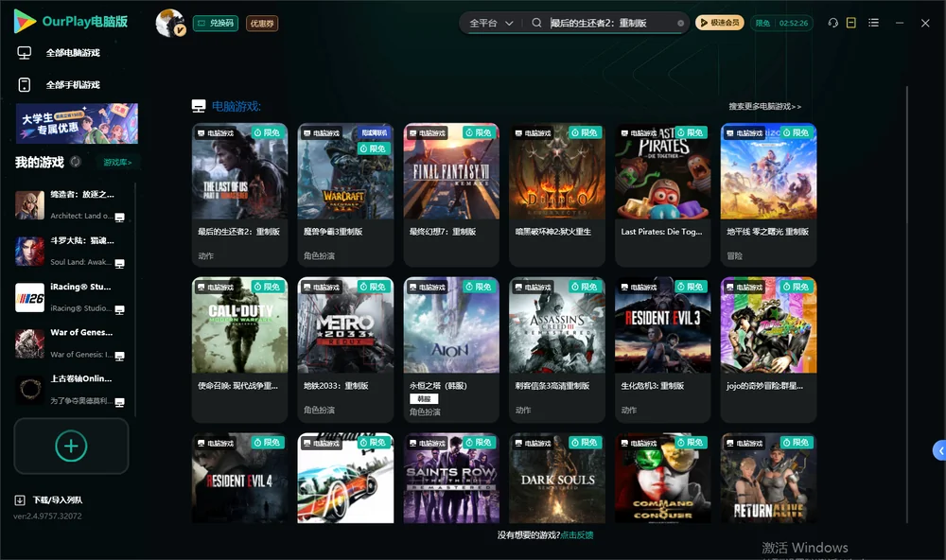Click the 限免 timer badge in the top bar
This screenshot has width=946, height=560.
tap(781, 23)
